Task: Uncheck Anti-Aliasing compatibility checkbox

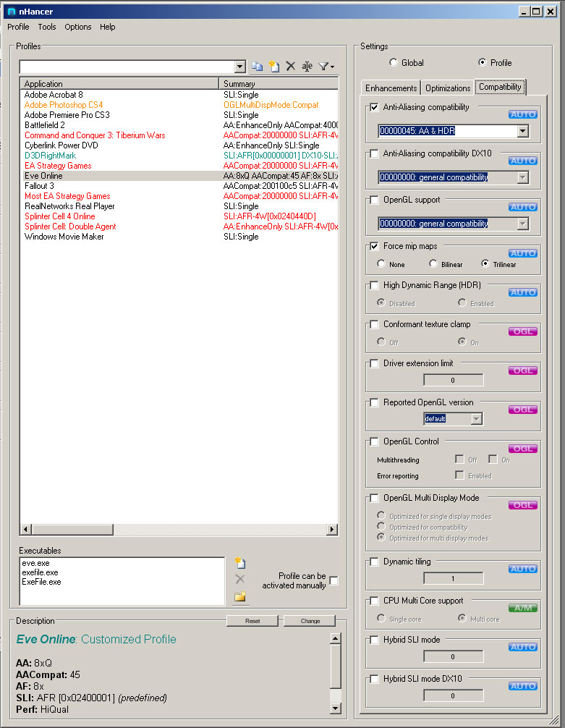Action: (374, 107)
